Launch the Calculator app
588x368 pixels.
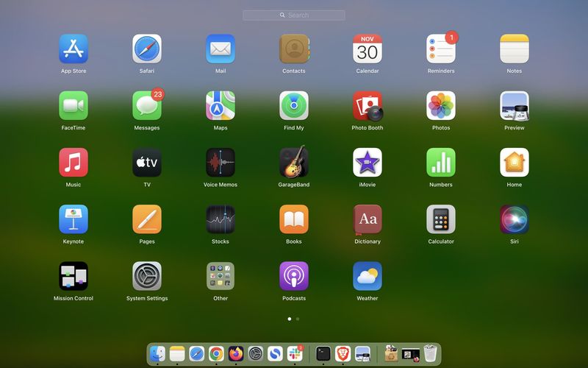[x=441, y=219]
